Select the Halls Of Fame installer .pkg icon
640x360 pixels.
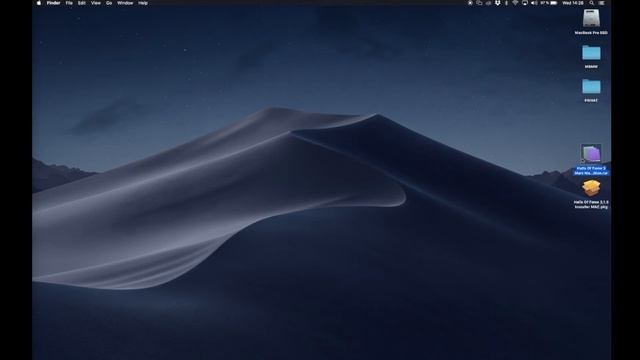(591, 189)
